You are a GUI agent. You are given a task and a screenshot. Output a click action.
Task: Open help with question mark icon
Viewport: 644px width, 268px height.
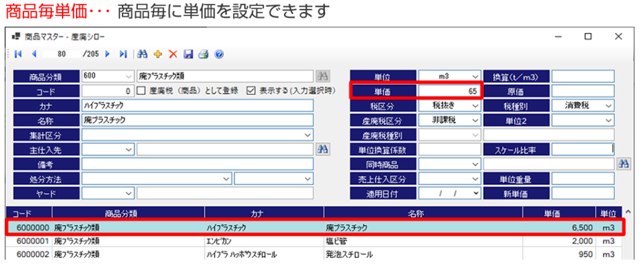coord(219,55)
